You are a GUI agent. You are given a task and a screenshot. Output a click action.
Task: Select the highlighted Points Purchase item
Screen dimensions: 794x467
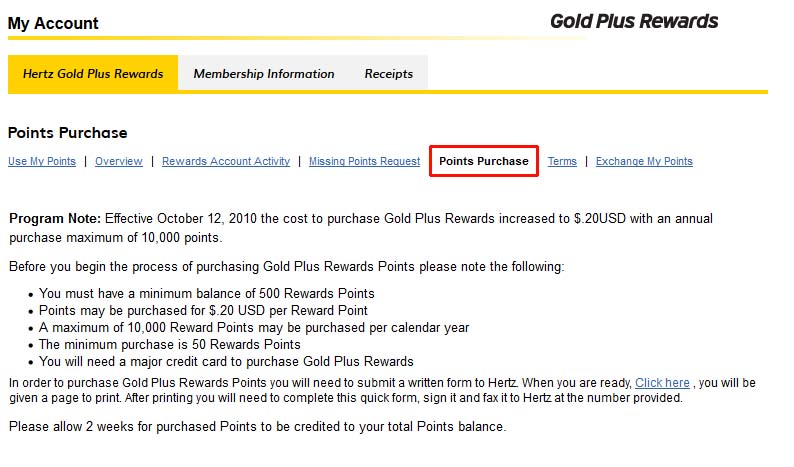484,161
